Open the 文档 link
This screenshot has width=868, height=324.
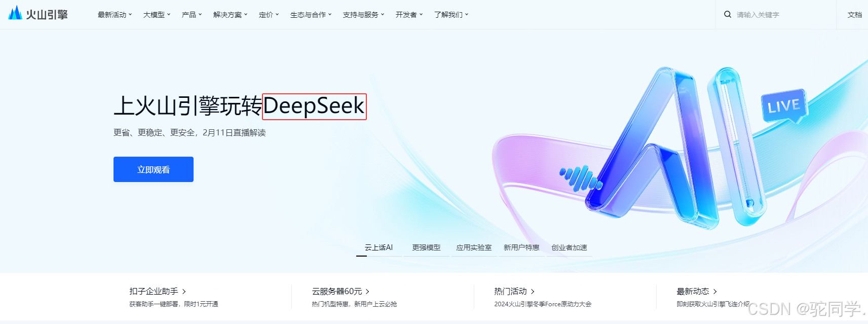pyautogui.click(x=855, y=15)
